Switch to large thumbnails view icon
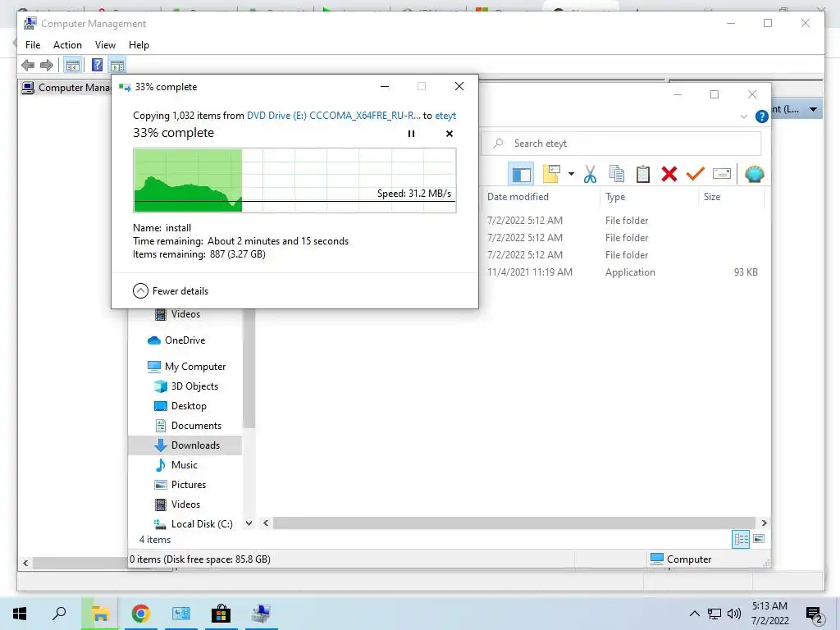Screen dimensions: 840x630 tap(759, 539)
